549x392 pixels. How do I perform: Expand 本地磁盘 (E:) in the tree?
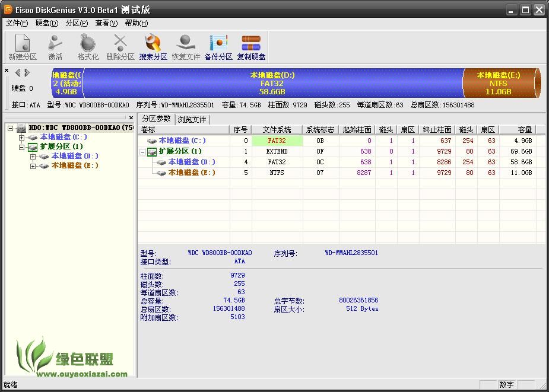point(33,166)
